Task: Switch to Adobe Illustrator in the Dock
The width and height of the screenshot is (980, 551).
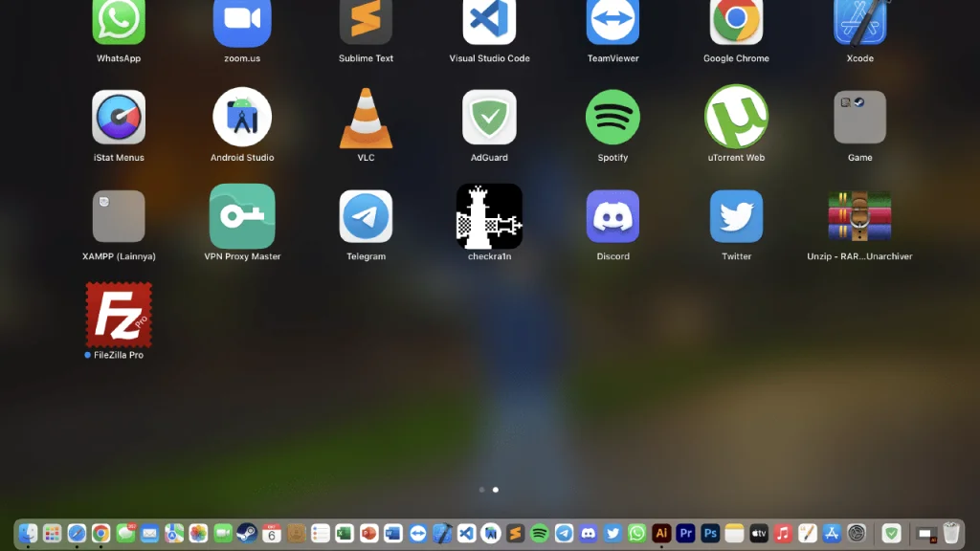Action: 661,534
